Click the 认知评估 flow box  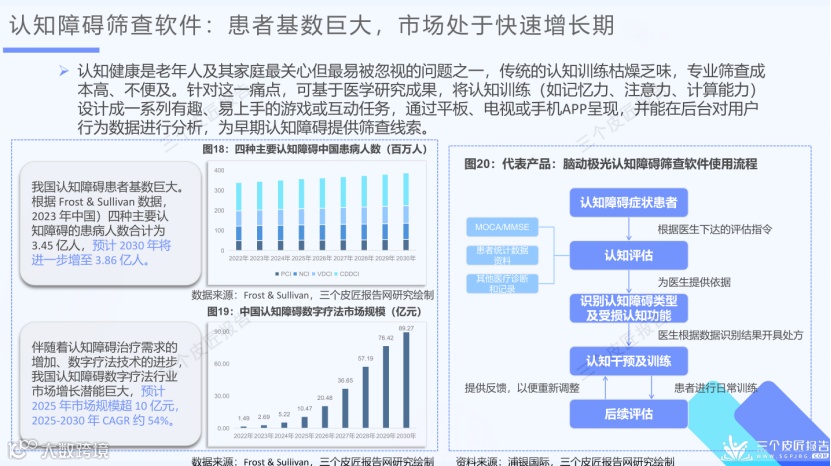pos(629,256)
